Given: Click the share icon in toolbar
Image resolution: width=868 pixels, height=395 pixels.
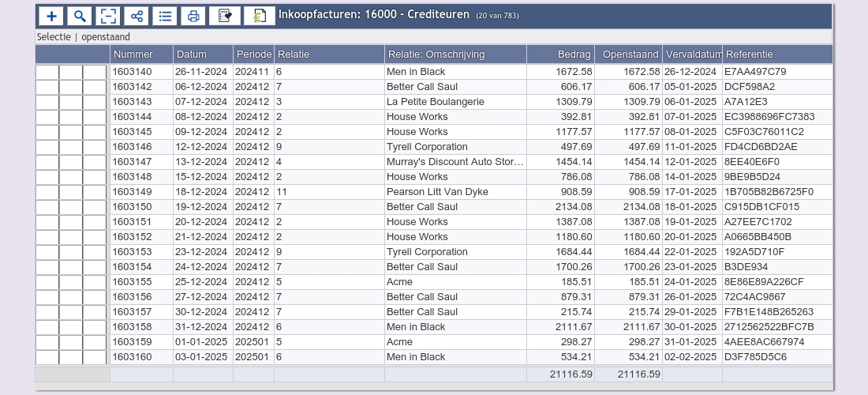Looking at the screenshot, I should click(137, 16).
